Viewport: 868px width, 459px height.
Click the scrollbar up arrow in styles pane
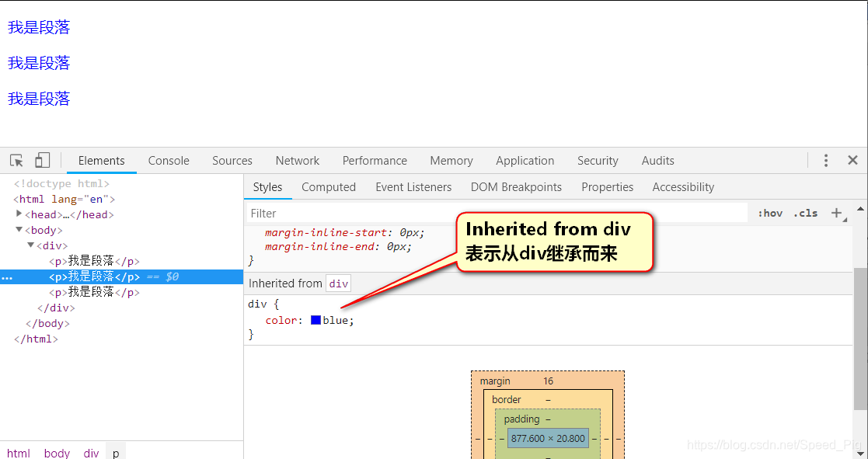pyautogui.click(x=859, y=208)
